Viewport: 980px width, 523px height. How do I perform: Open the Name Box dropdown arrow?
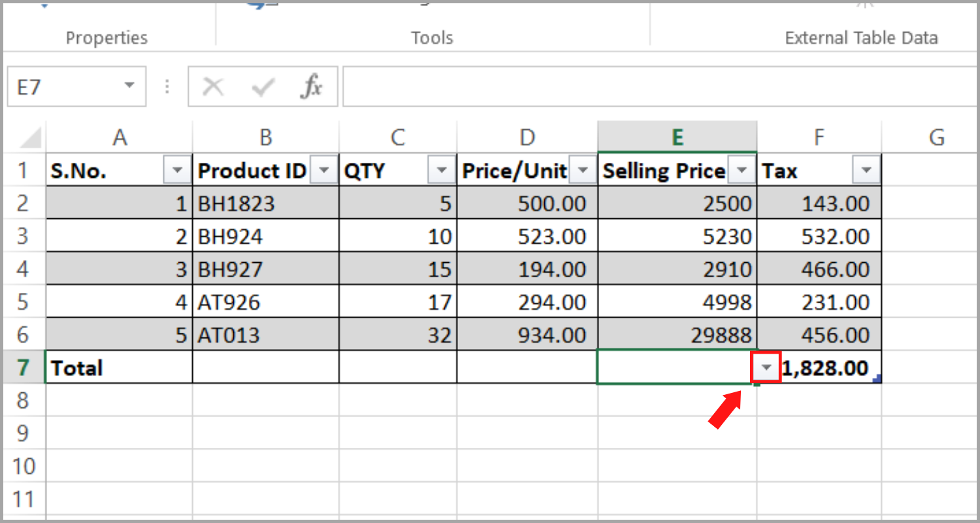pos(128,86)
